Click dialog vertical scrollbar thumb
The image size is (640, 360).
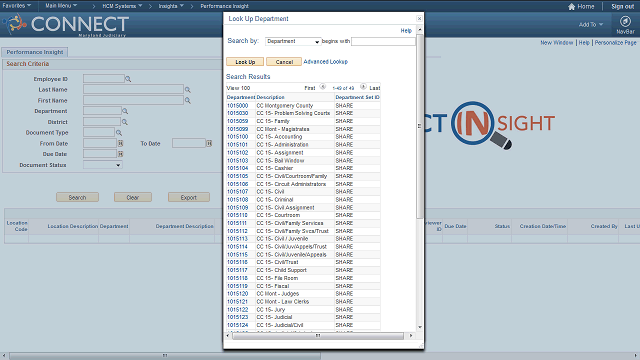420,126
